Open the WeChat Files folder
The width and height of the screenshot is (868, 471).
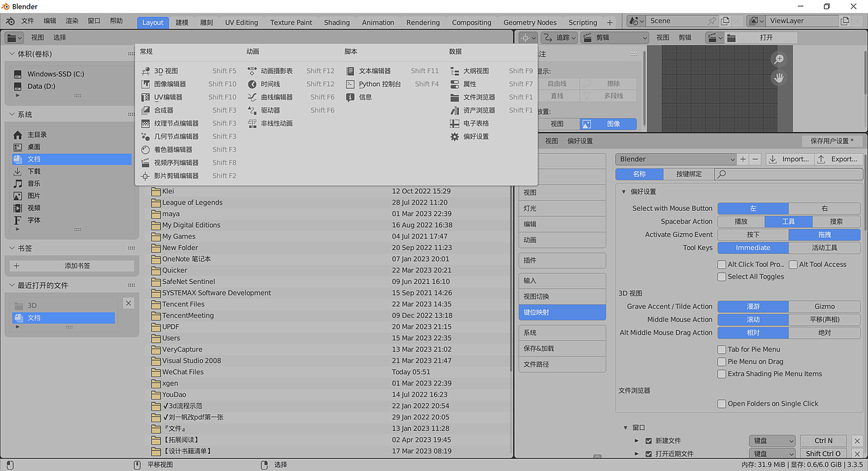(182, 371)
